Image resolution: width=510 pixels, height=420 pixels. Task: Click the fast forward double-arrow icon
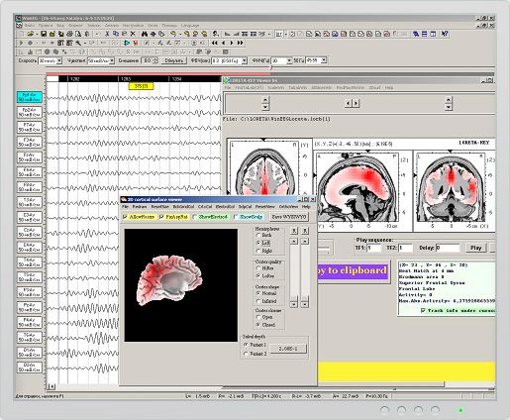tap(241, 43)
